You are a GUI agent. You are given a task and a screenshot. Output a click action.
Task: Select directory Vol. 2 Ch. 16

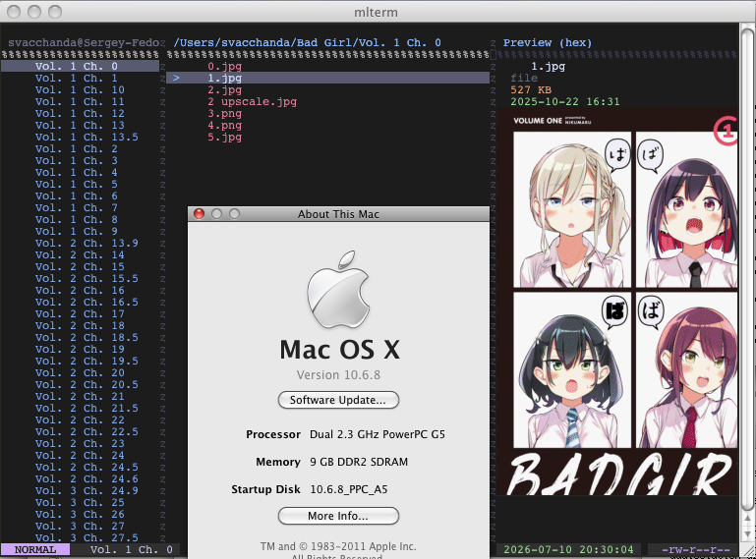pyautogui.click(x=80, y=290)
